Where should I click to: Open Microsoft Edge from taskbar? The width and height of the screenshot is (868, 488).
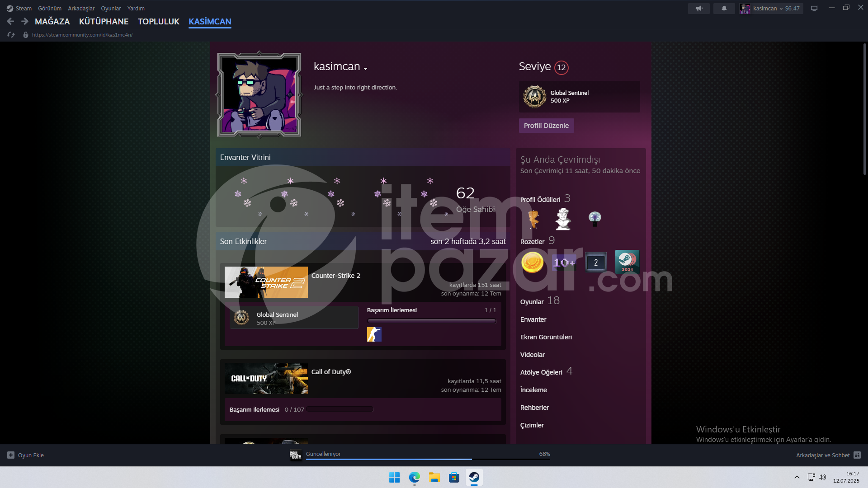[x=414, y=477]
